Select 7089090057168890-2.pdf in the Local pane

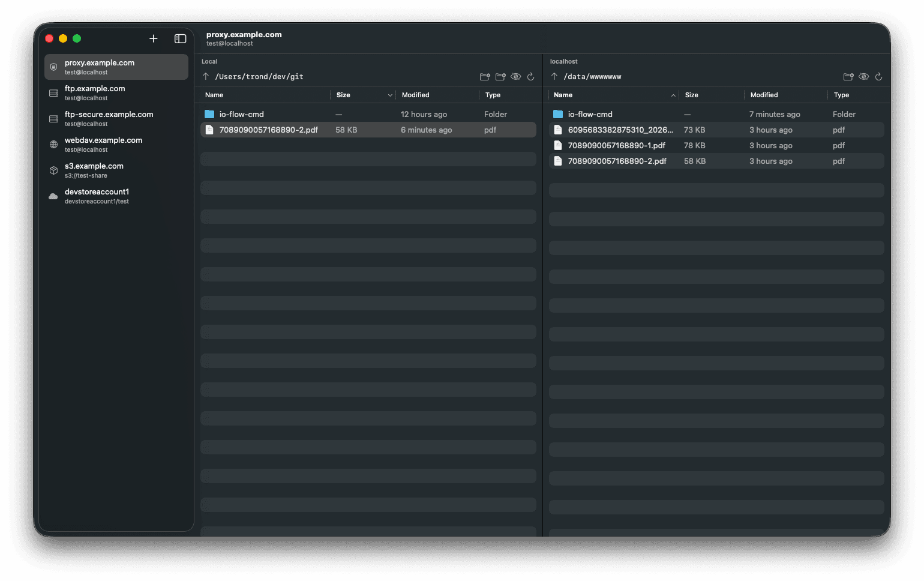point(368,130)
